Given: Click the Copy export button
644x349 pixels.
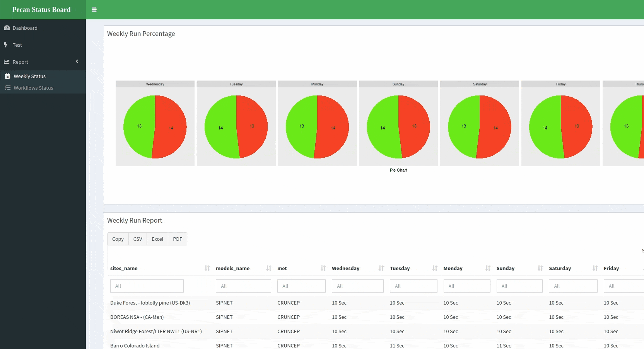Looking at the screenshot, I should pos(118,239).
